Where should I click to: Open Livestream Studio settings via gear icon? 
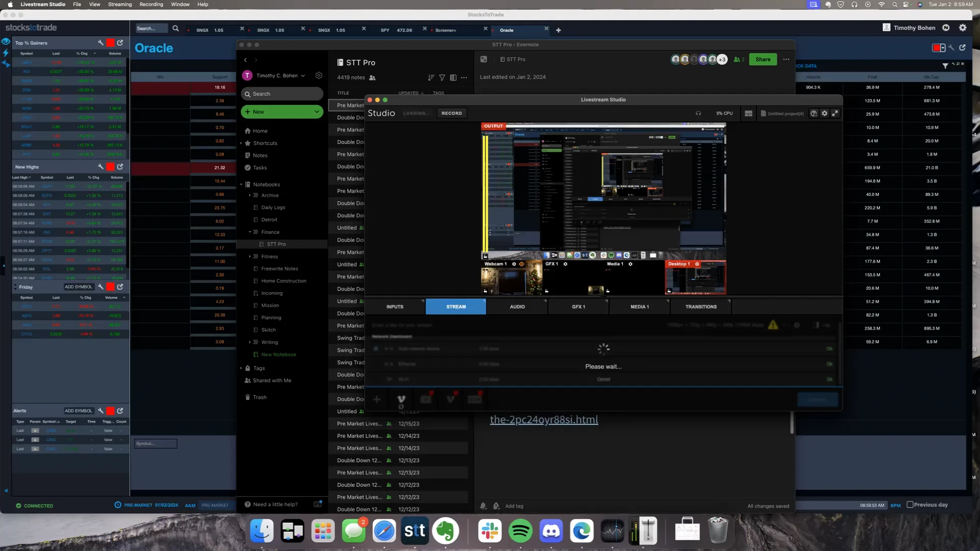coord(824,113)
